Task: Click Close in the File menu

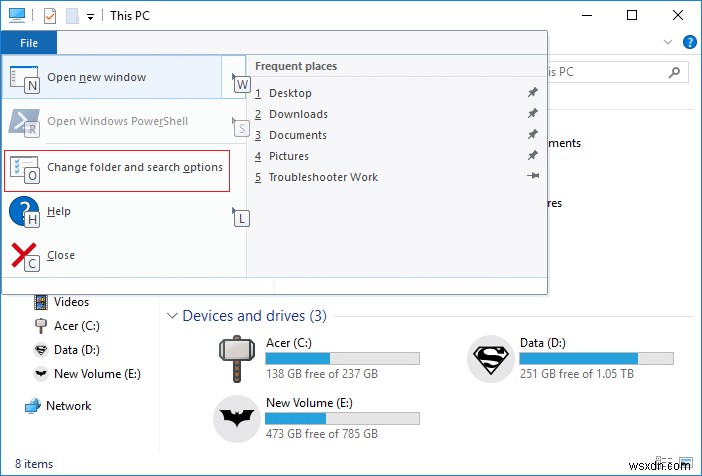Action: click(x=60, y=255)
